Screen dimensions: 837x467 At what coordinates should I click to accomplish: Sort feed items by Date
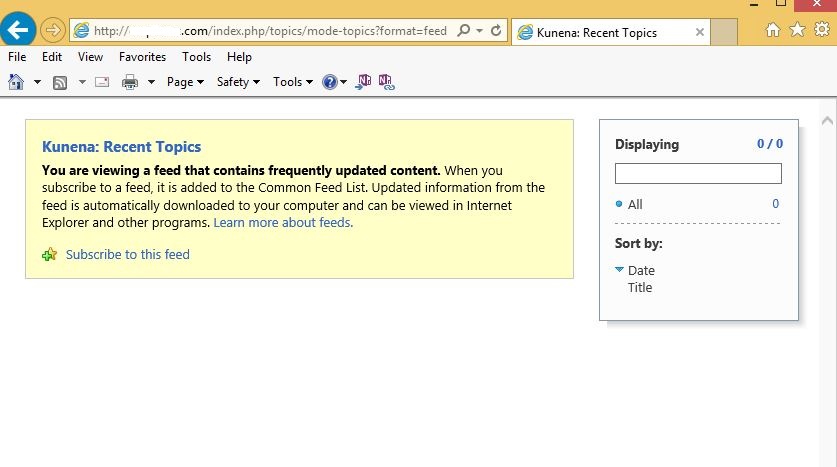641,271
